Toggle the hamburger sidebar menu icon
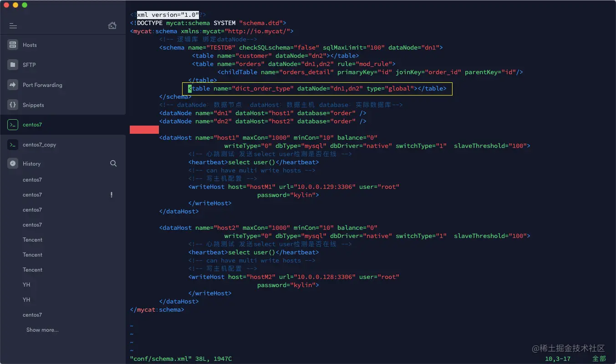Screen dimensions: 616x364 (13, 26)
